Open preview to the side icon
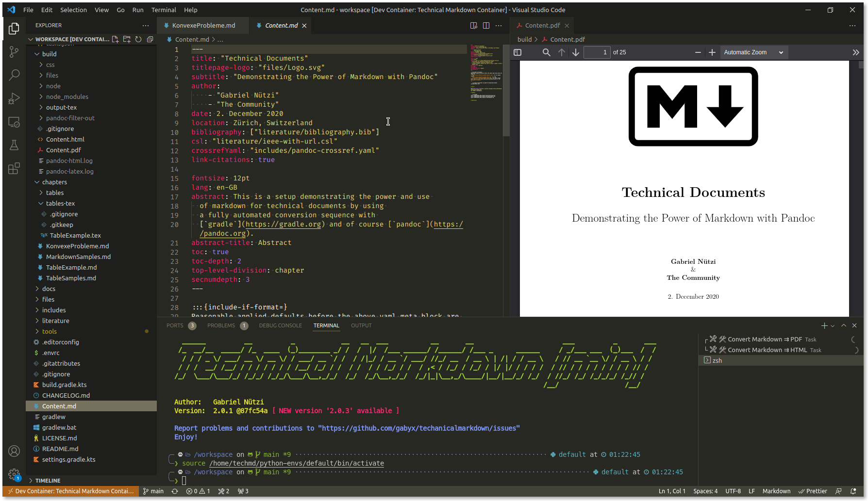This screenshot has height=501, width=868. [474, 26]
